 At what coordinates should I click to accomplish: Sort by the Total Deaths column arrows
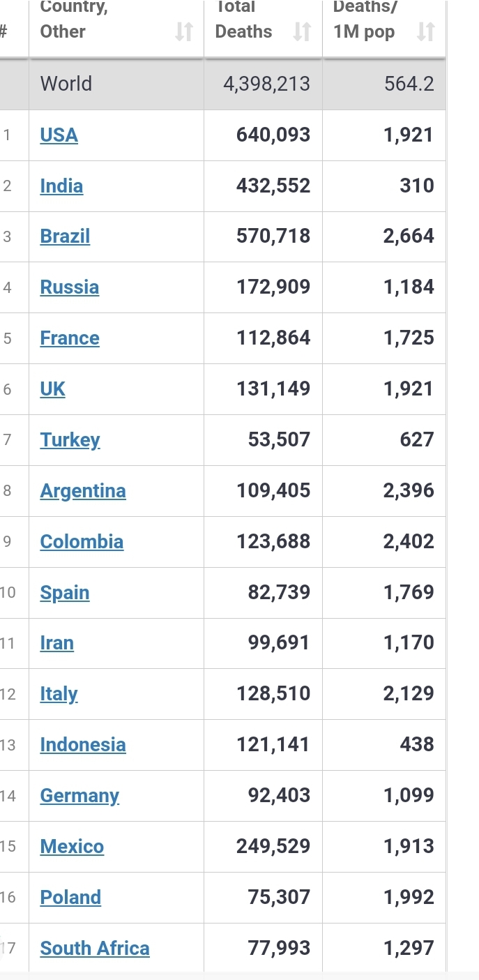tap(301, 32)
